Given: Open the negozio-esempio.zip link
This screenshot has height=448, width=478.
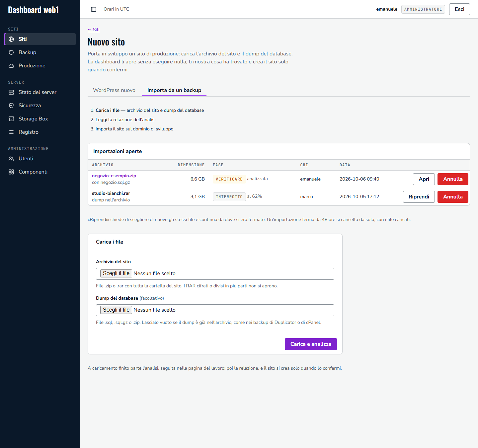Looking at the screenshot, I should click(x=114, y=176).
